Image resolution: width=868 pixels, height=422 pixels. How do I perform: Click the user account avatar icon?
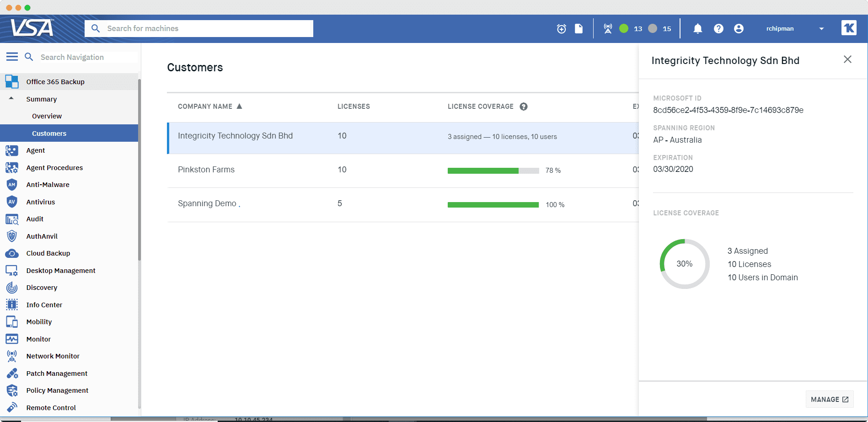pos(739,29)
